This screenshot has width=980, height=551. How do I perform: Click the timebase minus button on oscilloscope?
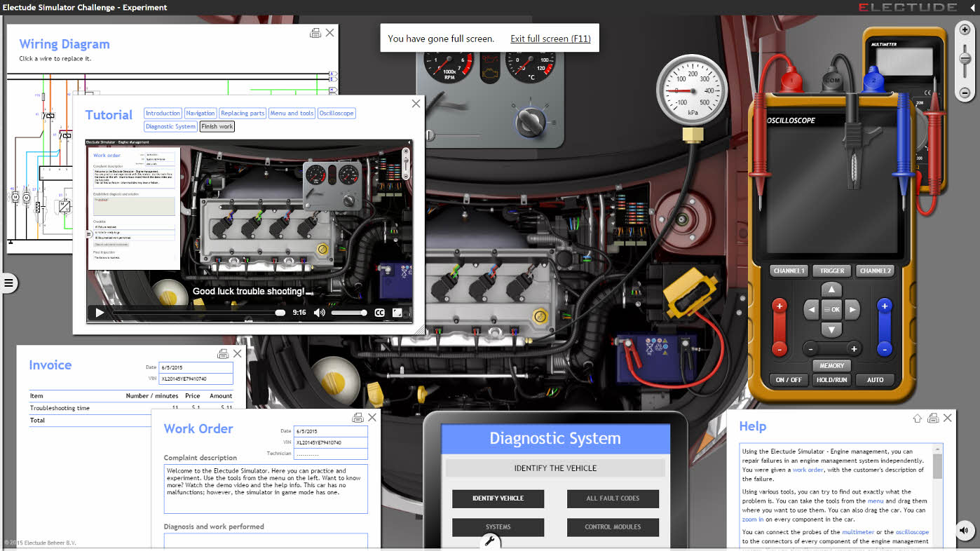(x=810, y=348)
